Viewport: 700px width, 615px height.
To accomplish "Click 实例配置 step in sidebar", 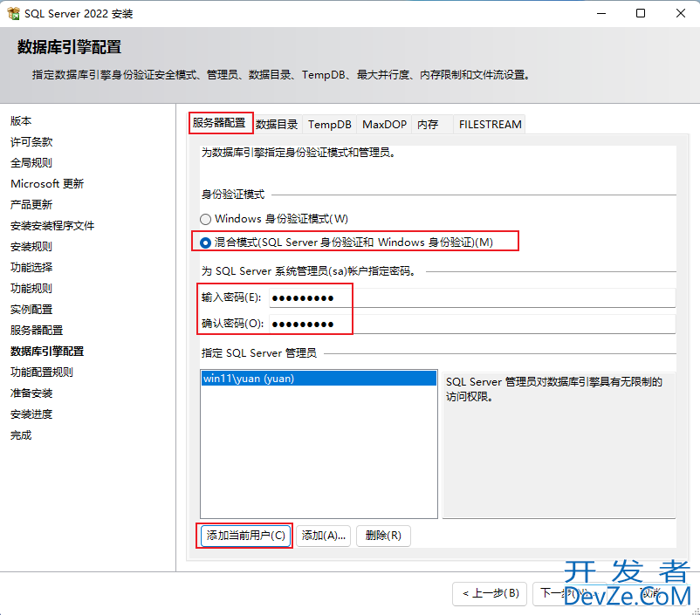I will (x=31, y=310).
